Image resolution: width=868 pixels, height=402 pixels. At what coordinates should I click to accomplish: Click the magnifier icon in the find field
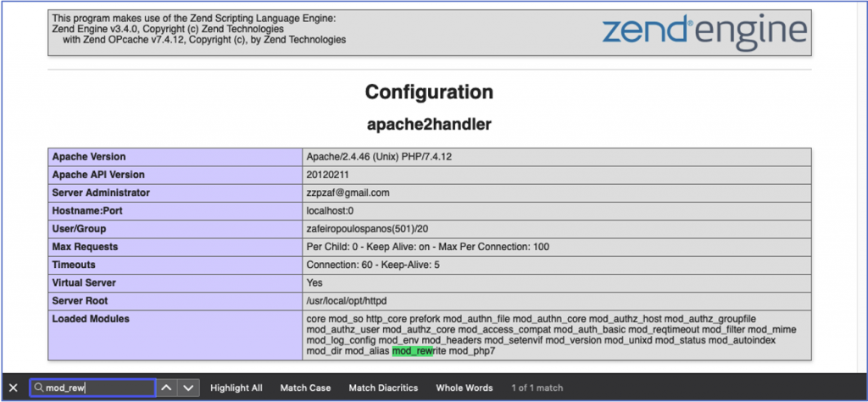tap(38, 388)
